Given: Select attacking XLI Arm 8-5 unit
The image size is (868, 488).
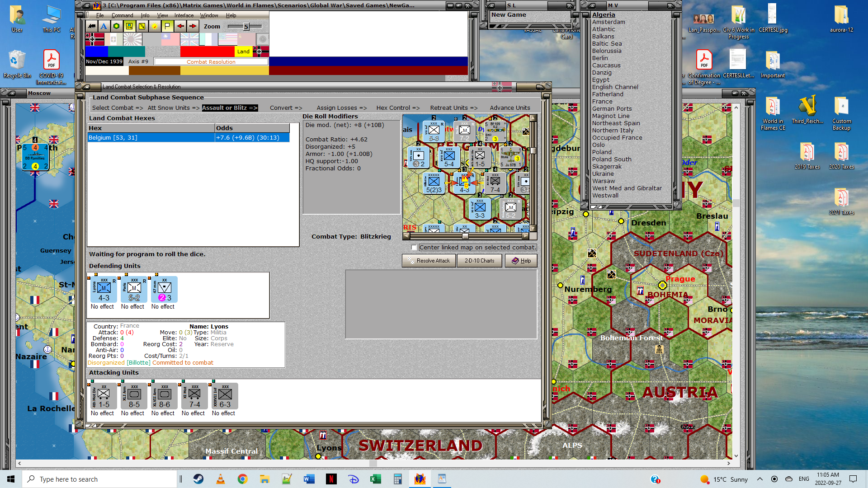Looking at the screenshot, I should [x=134, y=396].
